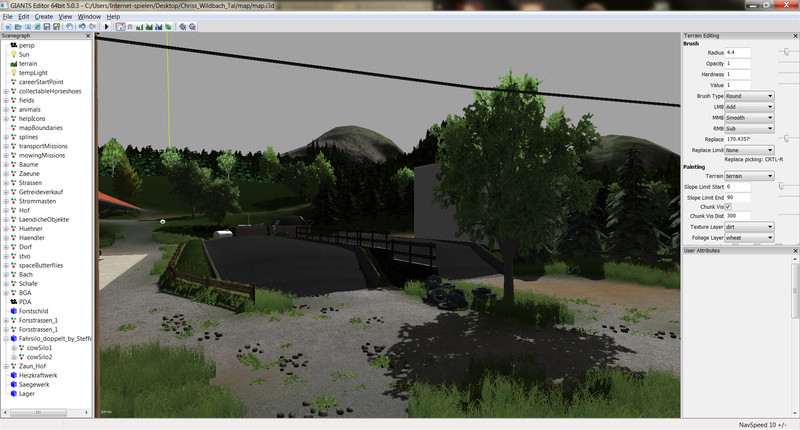
Task: Collapse the Fahrsilo_doppelt_by_Steffe node
Action: [6, 338]
